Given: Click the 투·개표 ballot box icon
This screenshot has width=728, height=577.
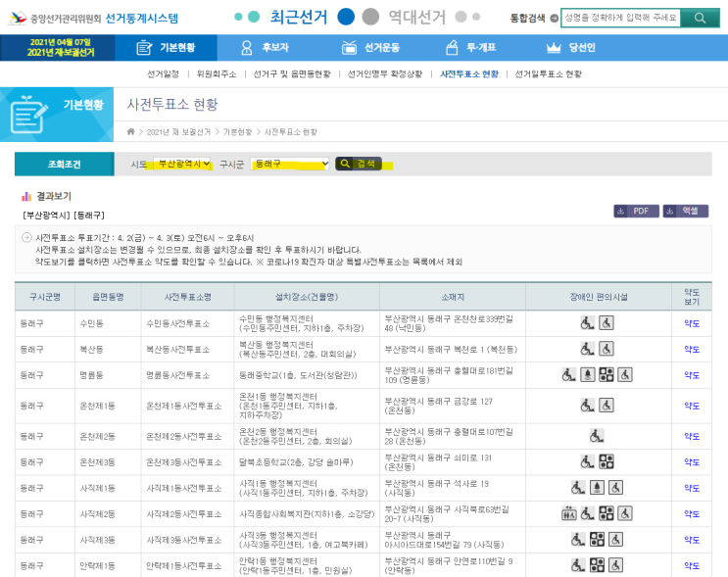Looking at the screenshot, I should 452,47.
